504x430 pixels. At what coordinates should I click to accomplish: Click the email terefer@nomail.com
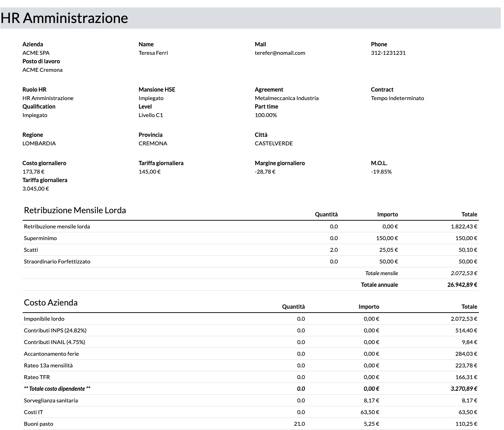point(280,53)
